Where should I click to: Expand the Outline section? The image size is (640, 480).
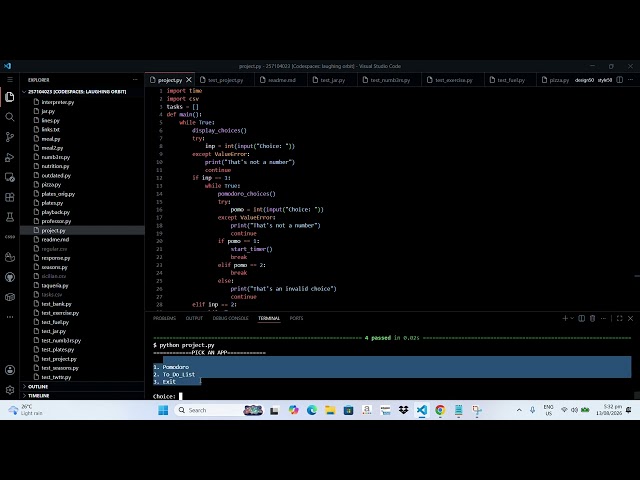82,387
